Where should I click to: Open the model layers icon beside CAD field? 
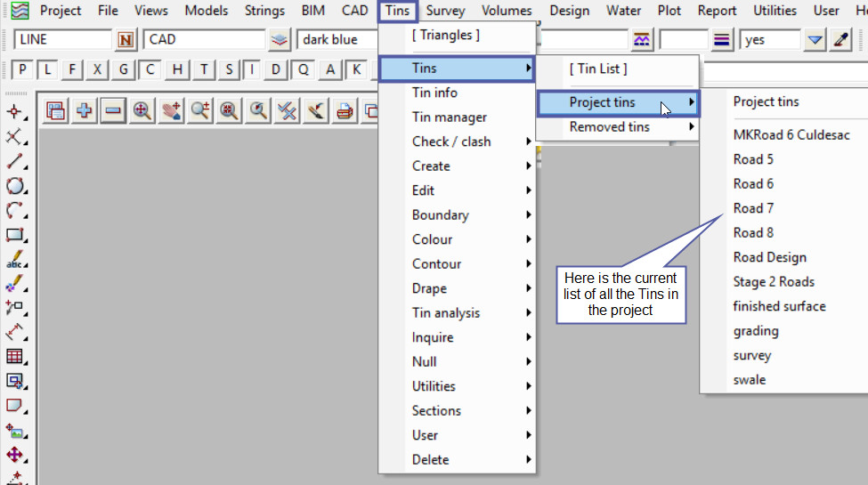point(280,40)
